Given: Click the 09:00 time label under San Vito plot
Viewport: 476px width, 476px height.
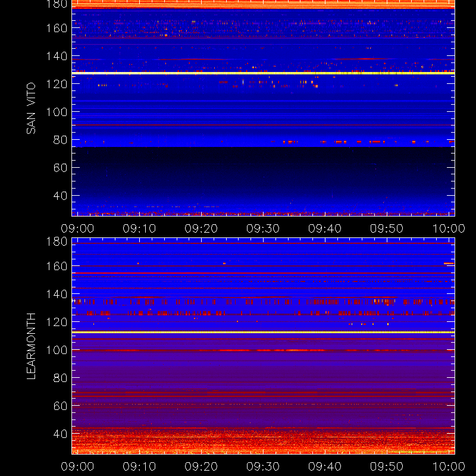Looking at the screenshot, I should tap(77, 228).
